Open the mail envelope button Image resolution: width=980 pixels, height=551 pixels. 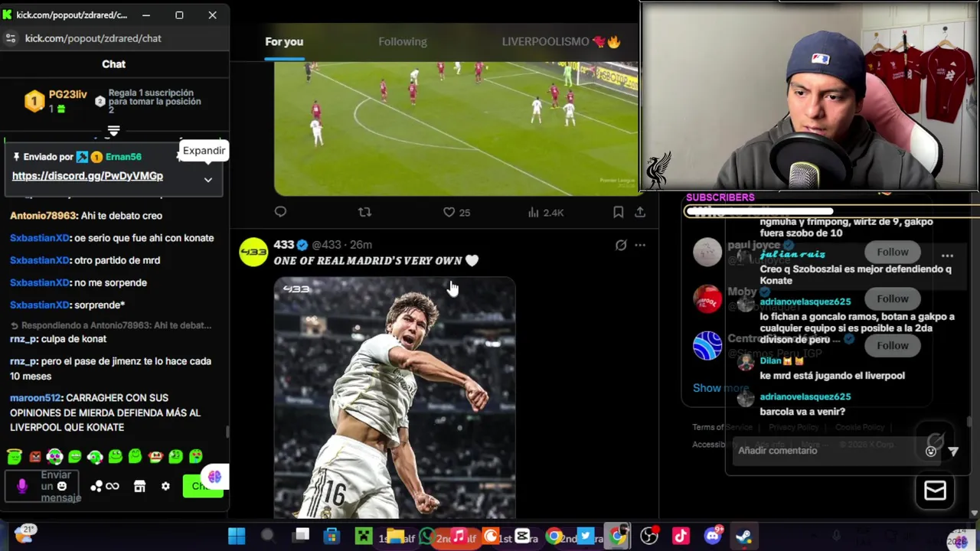coord(935,491)
